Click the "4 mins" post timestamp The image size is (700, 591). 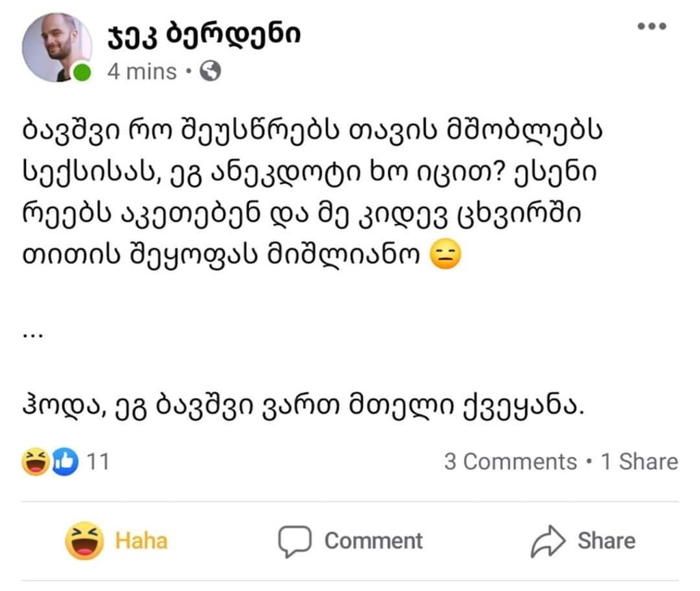click(142, 71)
